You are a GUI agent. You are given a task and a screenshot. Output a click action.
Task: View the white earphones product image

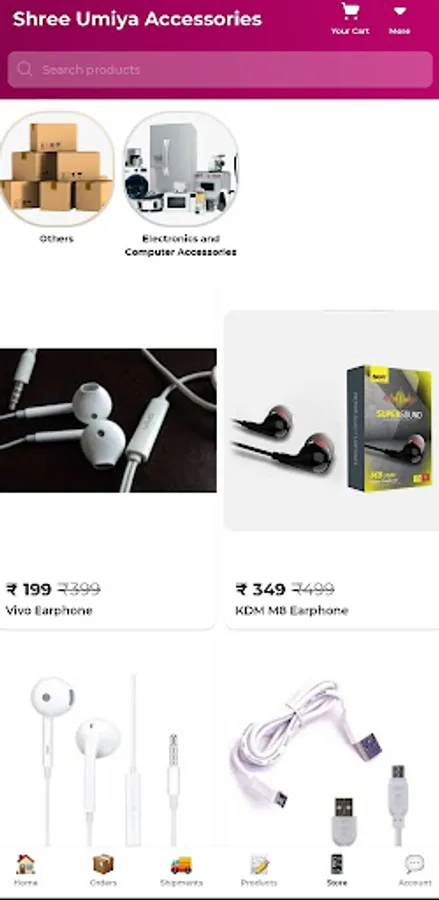pos(108,758)
